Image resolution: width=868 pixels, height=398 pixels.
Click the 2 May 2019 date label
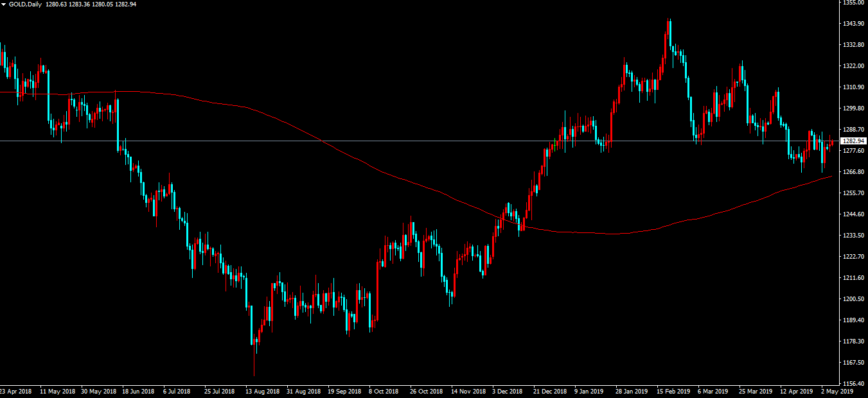click(837, 390)
